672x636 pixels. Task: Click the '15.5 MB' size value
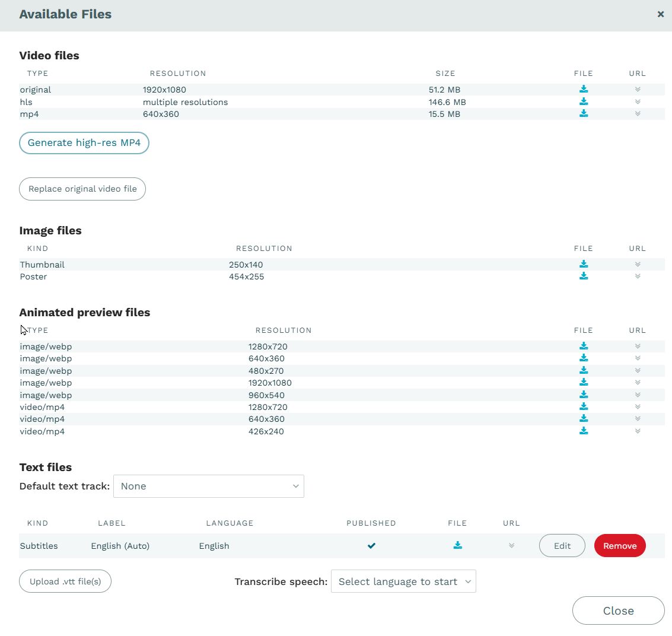pyautogui.click(x=444, y=114)
